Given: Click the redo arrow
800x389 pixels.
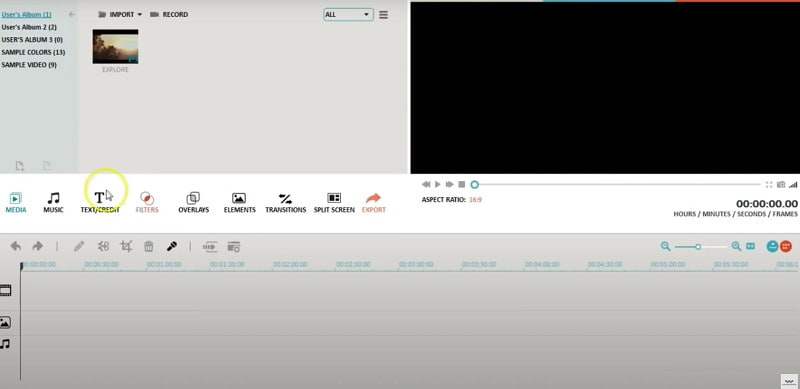Looking at the screenshot, I should point(38,247).
